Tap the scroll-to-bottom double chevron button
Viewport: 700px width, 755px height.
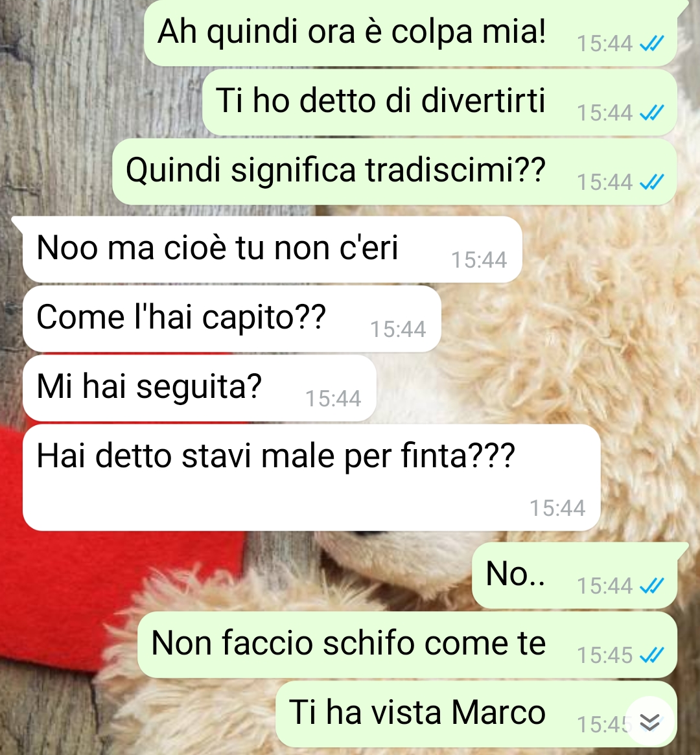(x=650, y=722)
